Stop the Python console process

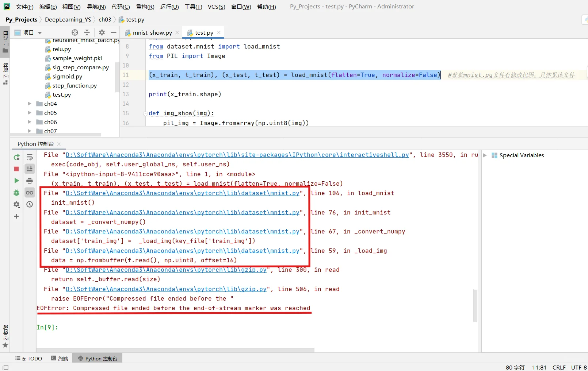click(16, 169)
